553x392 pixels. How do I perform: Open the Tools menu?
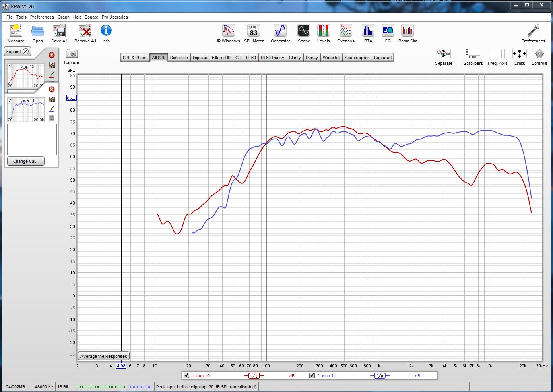21,17
